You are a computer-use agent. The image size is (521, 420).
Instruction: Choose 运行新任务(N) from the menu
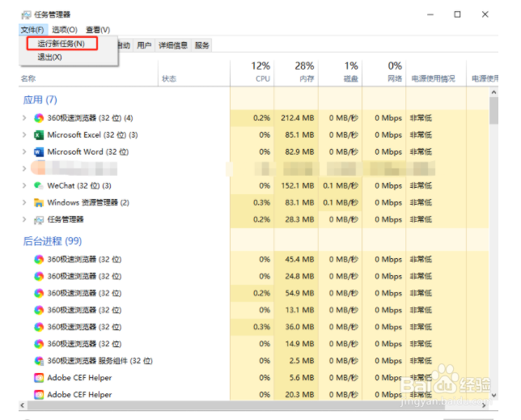point(61,44)
